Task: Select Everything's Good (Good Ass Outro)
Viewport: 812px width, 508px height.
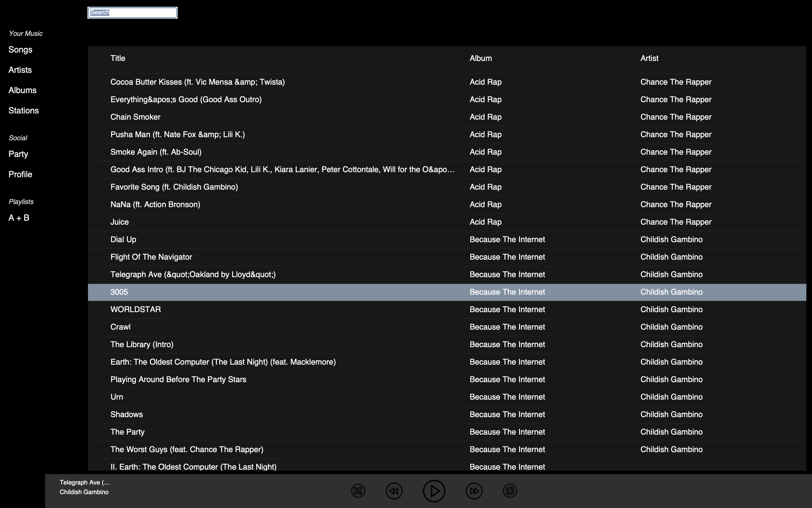Action: 447,99
